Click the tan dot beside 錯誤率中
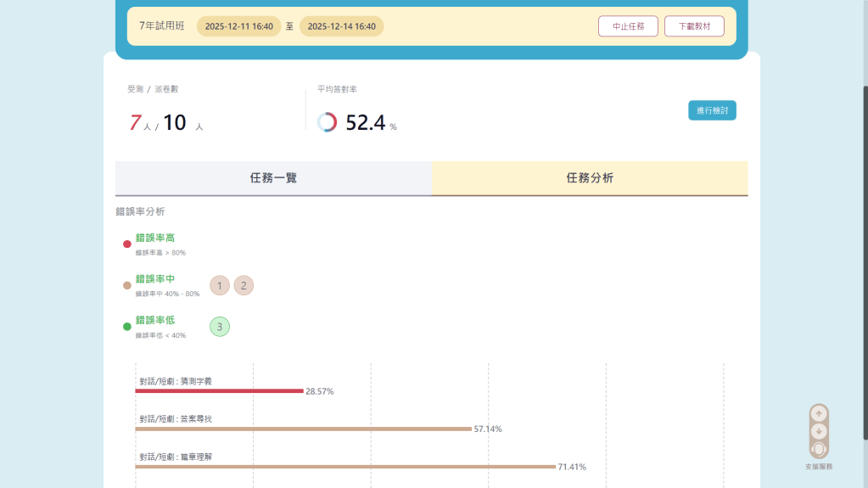 127,285
